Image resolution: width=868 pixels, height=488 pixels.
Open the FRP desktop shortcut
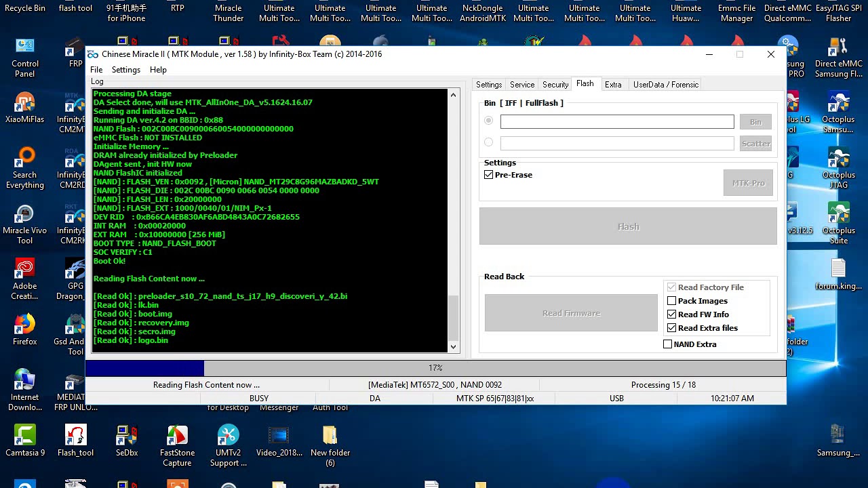pos(75,53)
